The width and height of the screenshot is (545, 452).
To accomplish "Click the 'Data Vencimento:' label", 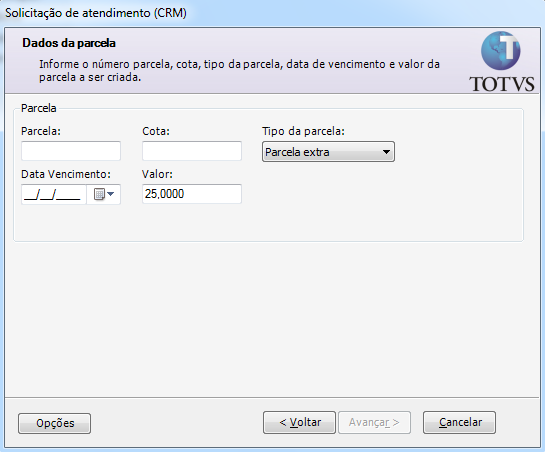I will click(66, 174).
